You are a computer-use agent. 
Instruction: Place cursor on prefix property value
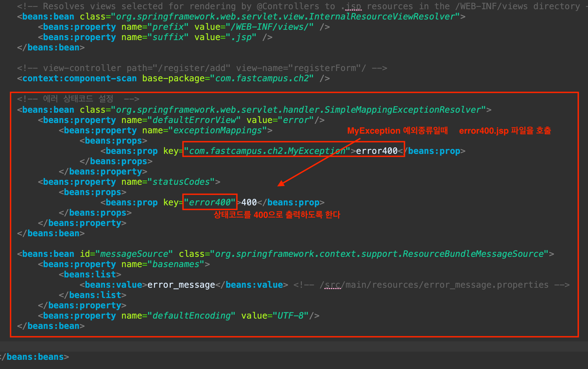tap(272, 27)
